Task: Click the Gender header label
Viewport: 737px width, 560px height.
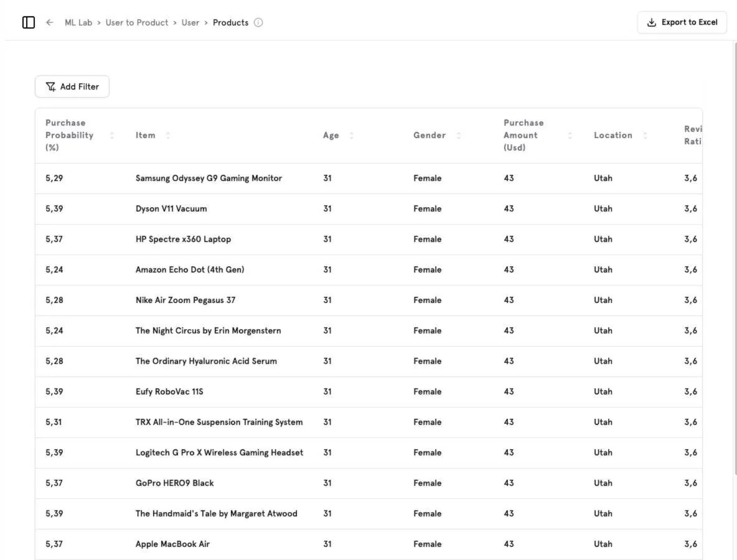Action: [429, 135]
